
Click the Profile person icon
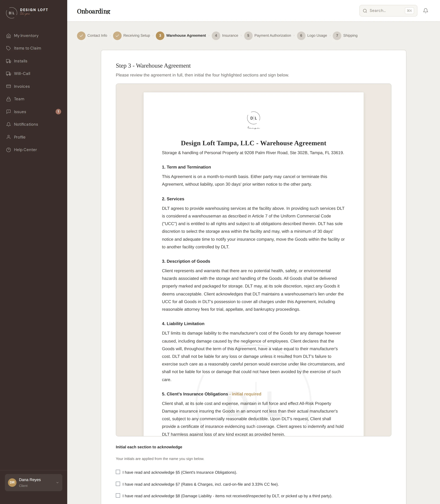coord(9,137)
